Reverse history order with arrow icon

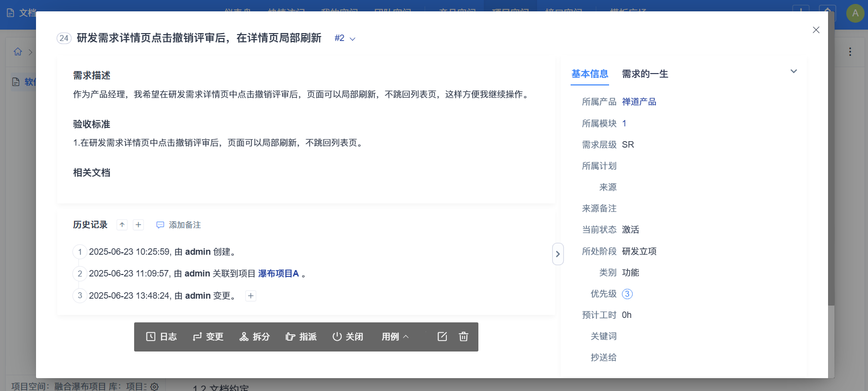(122, 225)
